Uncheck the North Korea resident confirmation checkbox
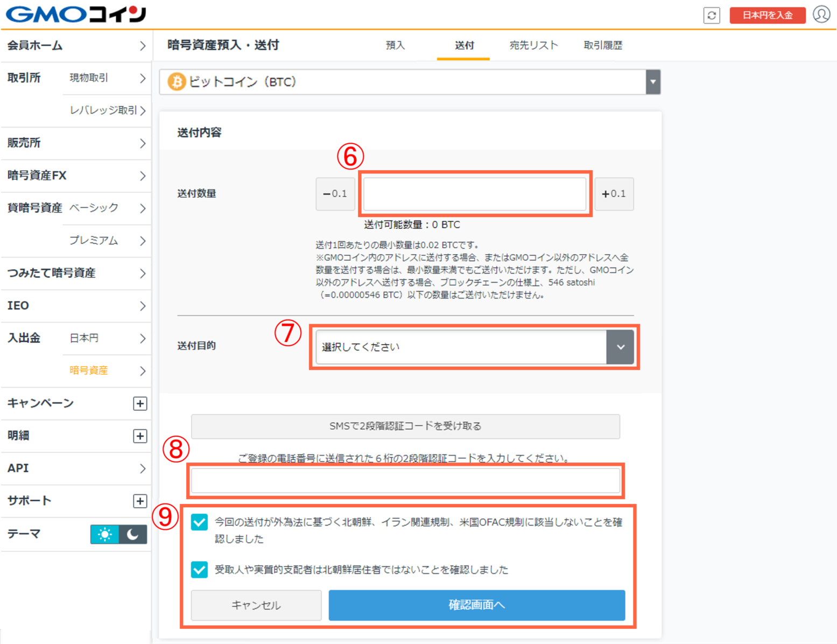 (x=199, y=570)
